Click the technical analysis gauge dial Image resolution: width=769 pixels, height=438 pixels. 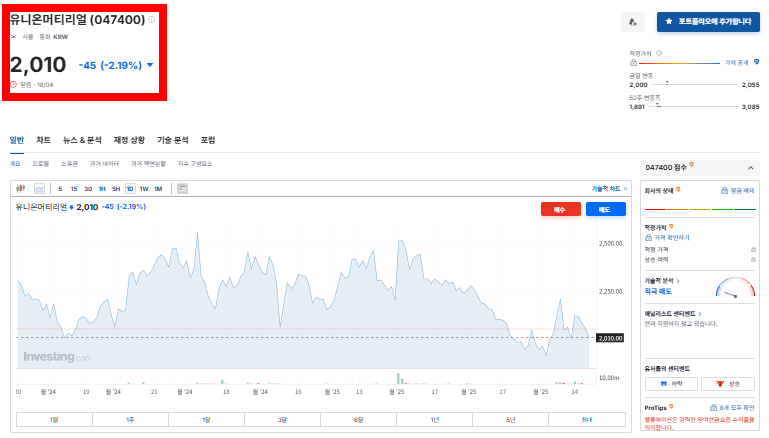pyautogui.click(x=735, y=287)
